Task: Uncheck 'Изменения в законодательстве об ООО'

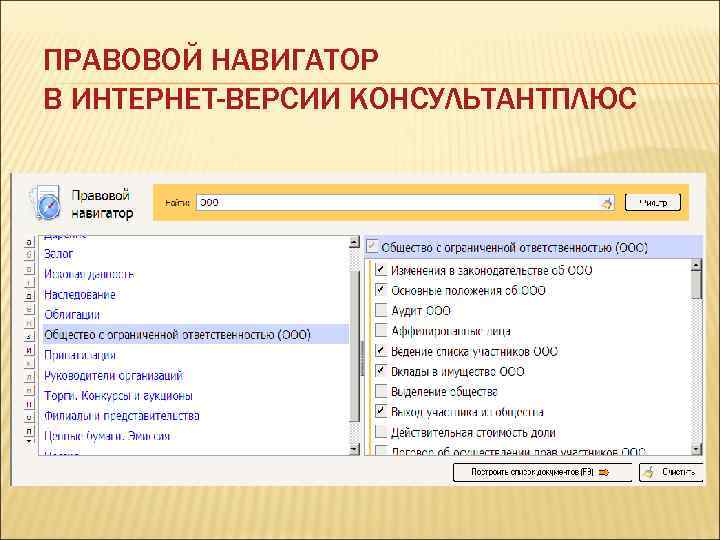Action: click(381, 270)
